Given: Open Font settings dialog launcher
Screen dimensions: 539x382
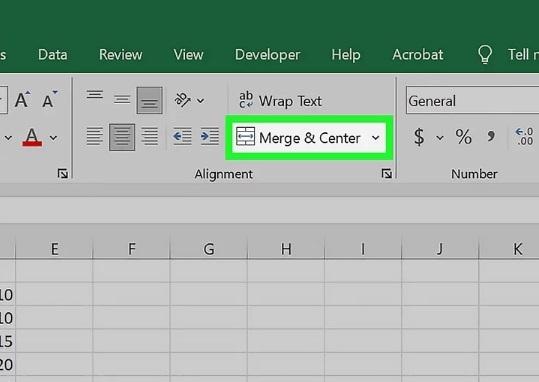Looking at the screenshot, I should coord(63,174).
